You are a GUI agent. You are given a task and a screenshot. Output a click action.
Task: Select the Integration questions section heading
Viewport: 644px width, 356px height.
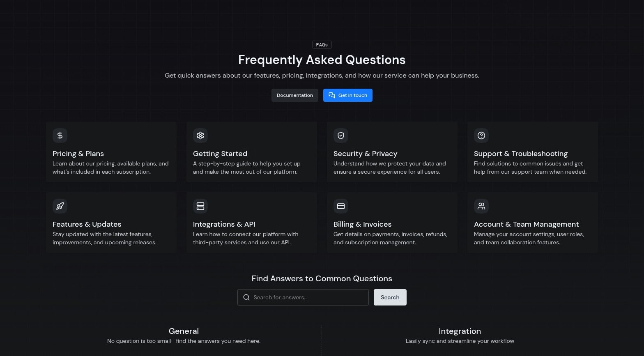point(460,331)
